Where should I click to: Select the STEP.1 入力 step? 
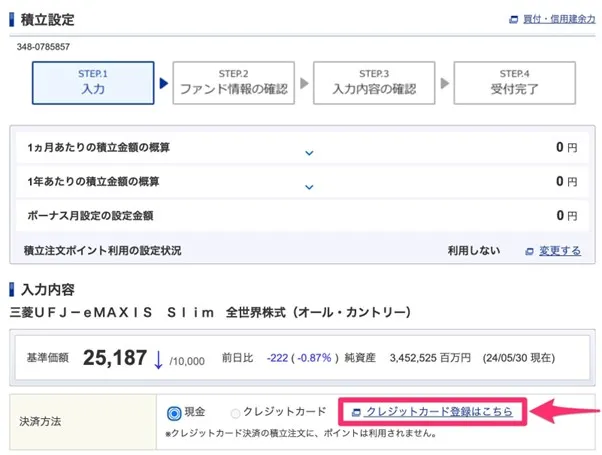[93, 83]
